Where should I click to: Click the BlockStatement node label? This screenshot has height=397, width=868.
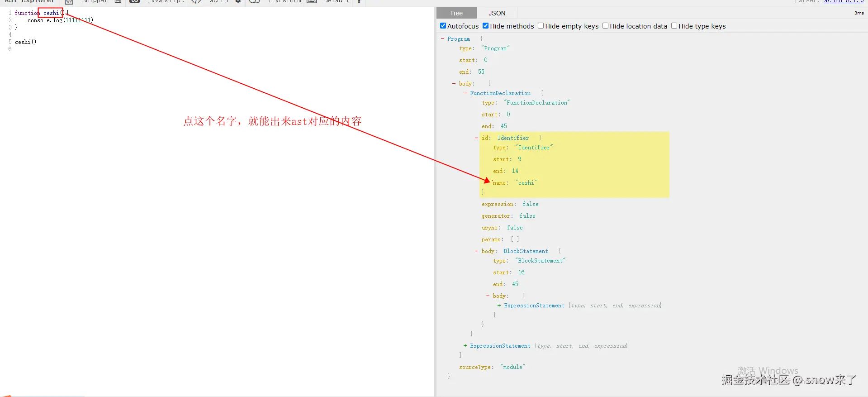[526, 251]
